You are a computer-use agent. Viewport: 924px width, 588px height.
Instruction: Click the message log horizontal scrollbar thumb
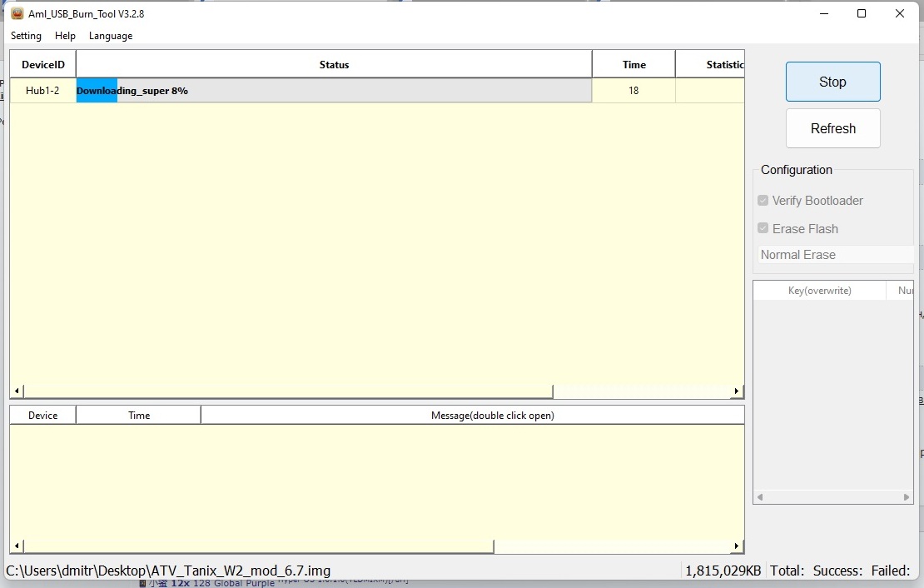259,546
